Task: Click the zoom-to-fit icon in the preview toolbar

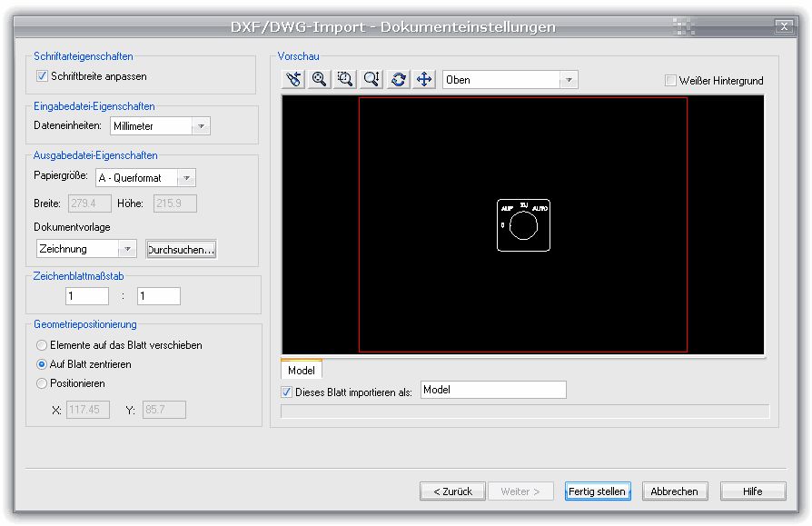Action: point(293,80)
